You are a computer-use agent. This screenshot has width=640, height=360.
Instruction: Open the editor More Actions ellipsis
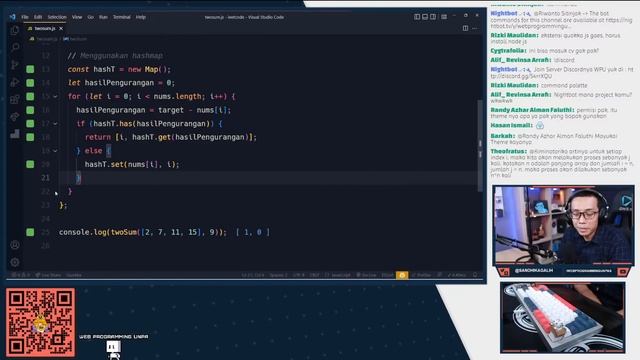pyautogui.click(x=475, y=28)
